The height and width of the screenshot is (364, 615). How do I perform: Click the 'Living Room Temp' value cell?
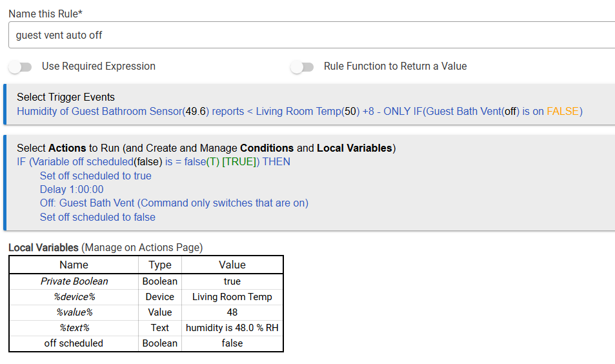(232, 297)
